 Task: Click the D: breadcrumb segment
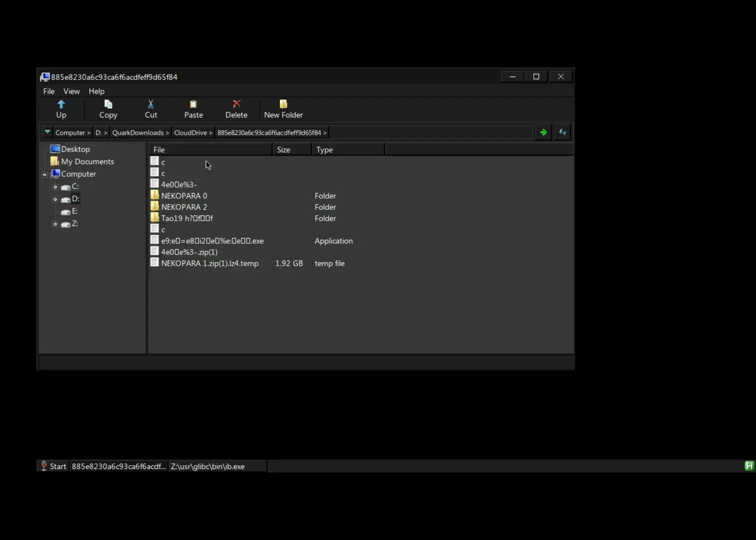pyautogui.click(x=101, y=132)
